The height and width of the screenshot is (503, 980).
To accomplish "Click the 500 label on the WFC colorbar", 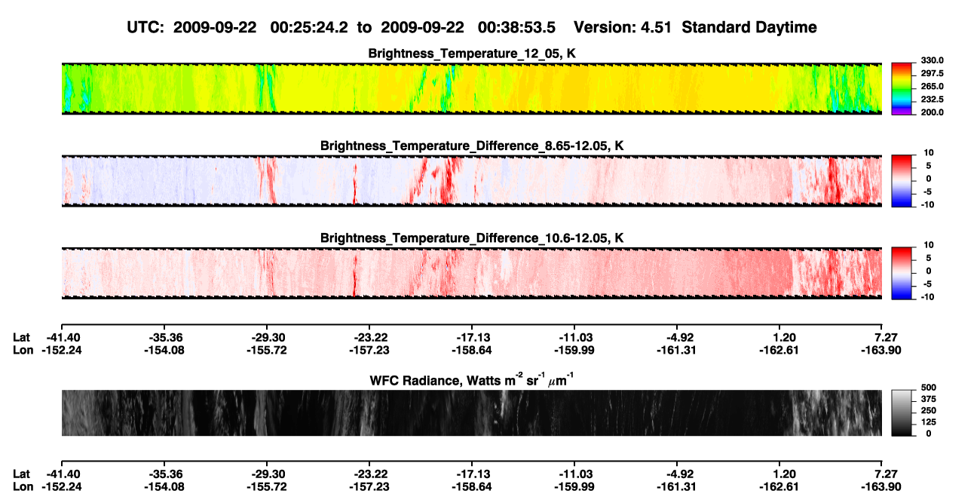I will (x=929, y=387).
